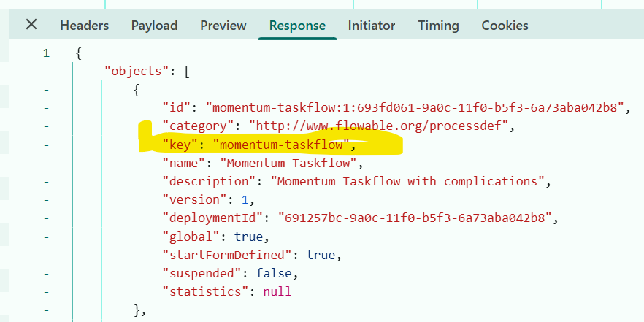Click the "global" property key
644x322 pixels.
pyautogui.click(x=191, y=237)
